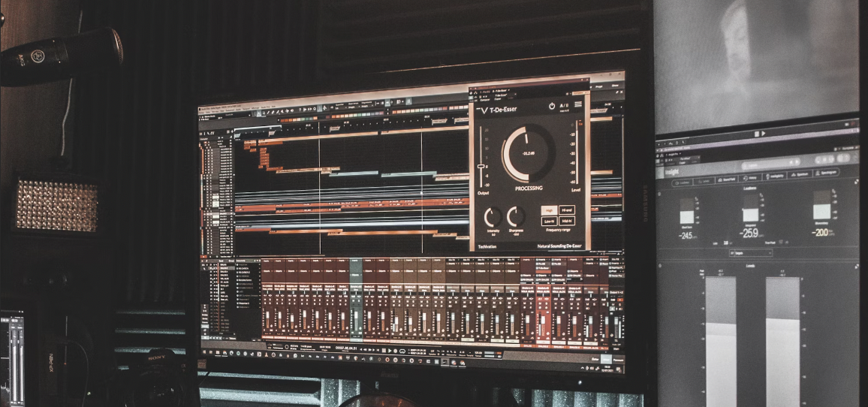Select the Mid-hi frequency range button
This screenshot has width=868, height=407.
567,222
